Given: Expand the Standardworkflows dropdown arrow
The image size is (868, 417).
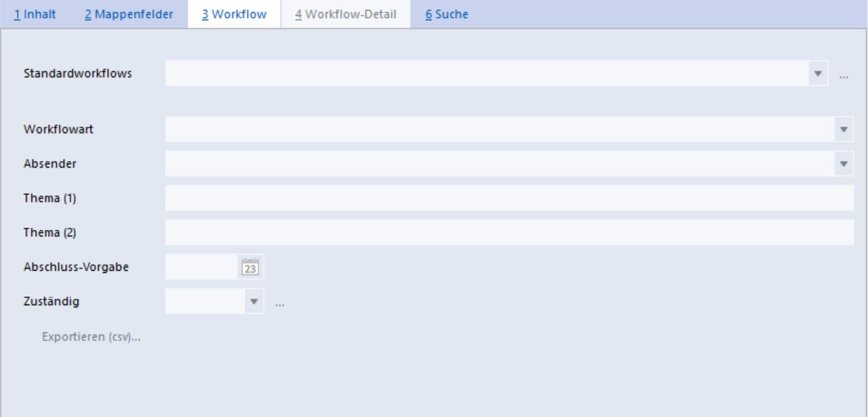Looking at the screenshot, I should [818, 73].
